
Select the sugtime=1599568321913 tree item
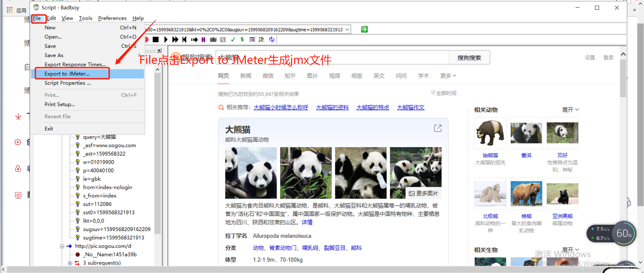pos(114,238)
